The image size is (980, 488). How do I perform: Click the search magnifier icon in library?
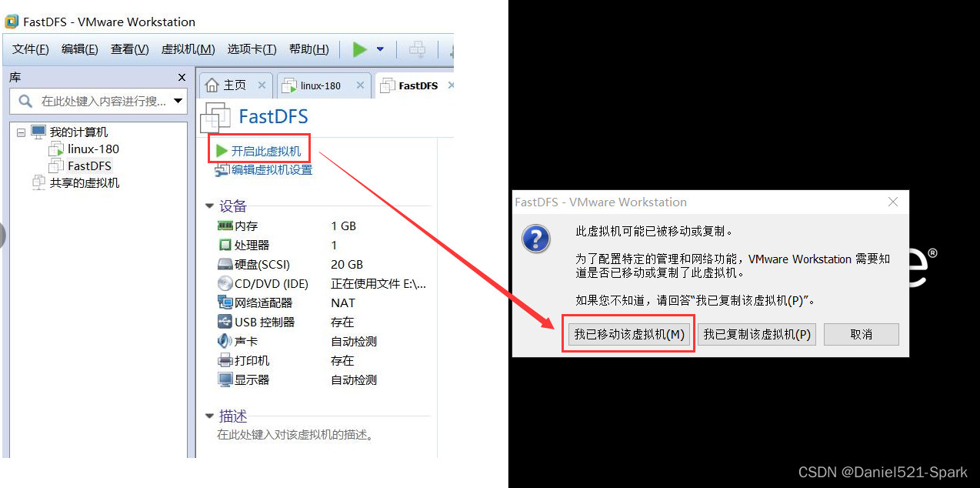[x=25, y=101]
